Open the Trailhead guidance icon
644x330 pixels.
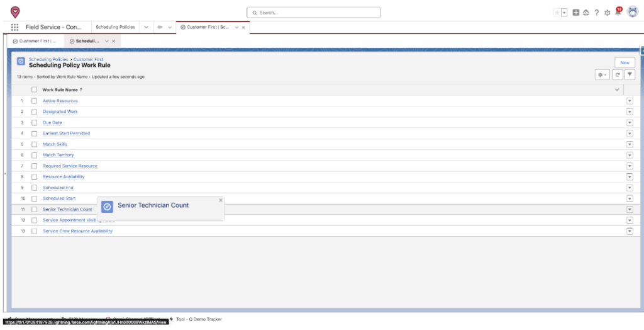586,13
